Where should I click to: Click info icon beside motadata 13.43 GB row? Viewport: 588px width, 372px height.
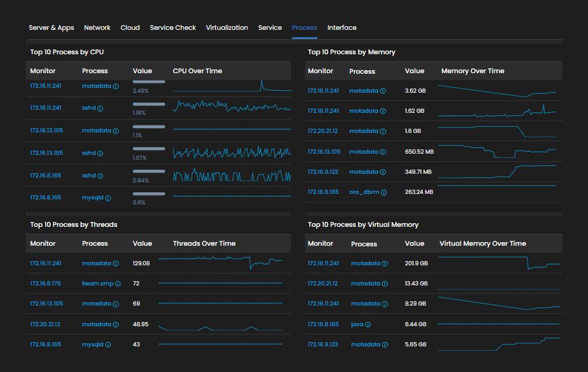click(x=385, y=284)
